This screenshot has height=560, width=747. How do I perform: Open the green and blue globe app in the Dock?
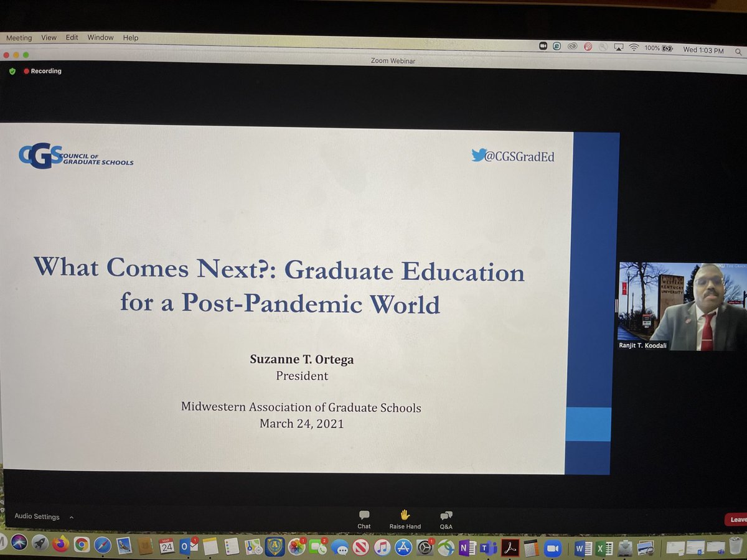tap(446, 548)
